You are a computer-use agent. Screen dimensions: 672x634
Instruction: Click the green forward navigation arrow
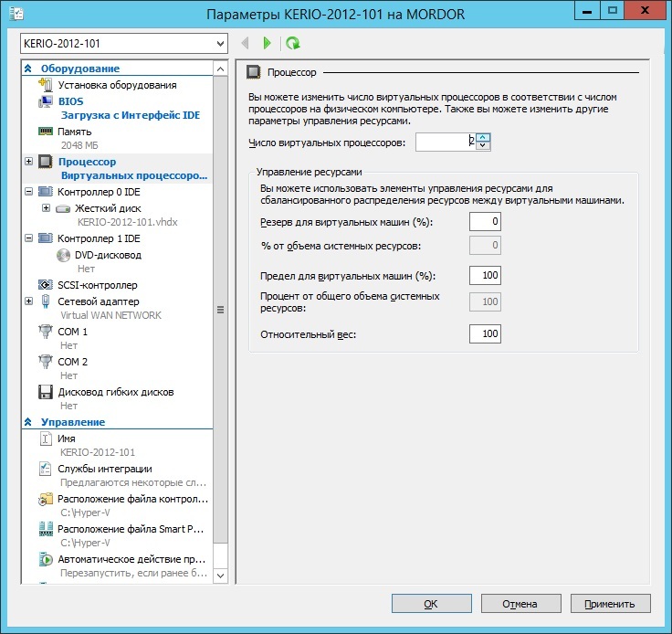267,43
